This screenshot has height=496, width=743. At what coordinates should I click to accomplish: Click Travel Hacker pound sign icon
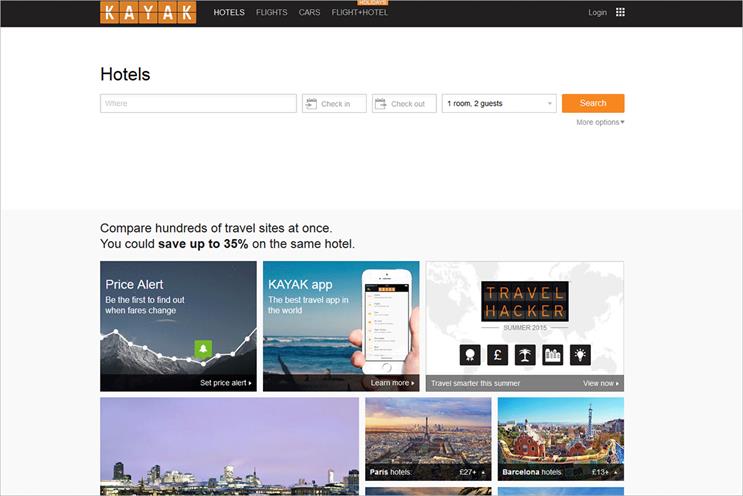[x=498, y=355]
